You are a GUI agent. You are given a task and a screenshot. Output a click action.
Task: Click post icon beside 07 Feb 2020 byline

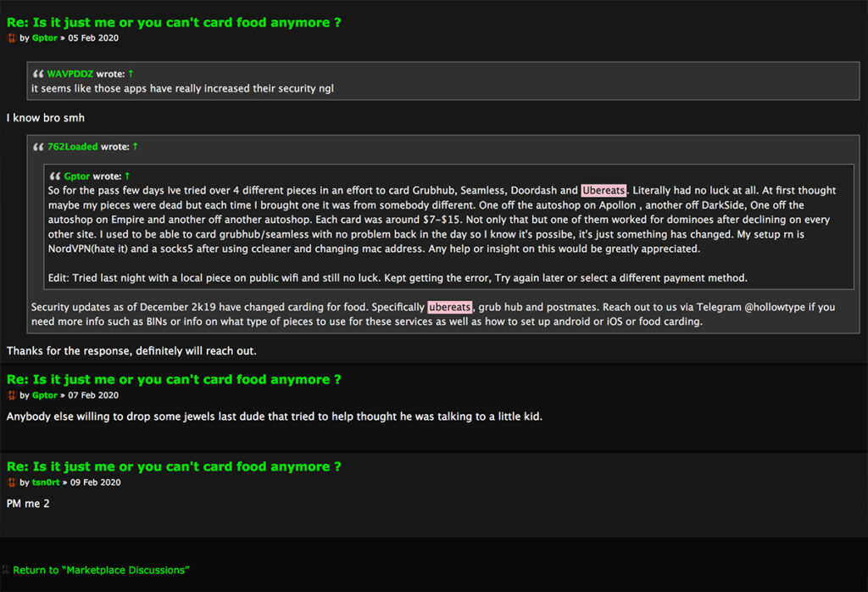12,395
